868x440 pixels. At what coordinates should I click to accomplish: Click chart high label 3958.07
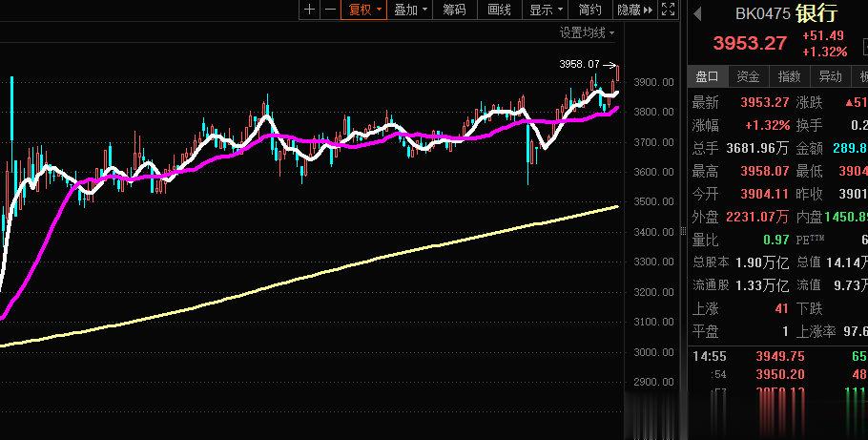click(x=579, y=64)
